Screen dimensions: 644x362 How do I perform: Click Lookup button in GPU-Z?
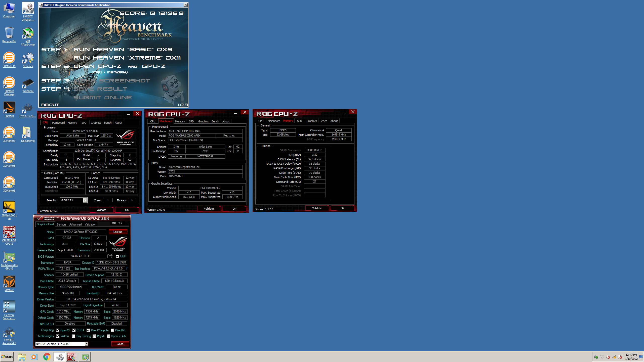118,232
